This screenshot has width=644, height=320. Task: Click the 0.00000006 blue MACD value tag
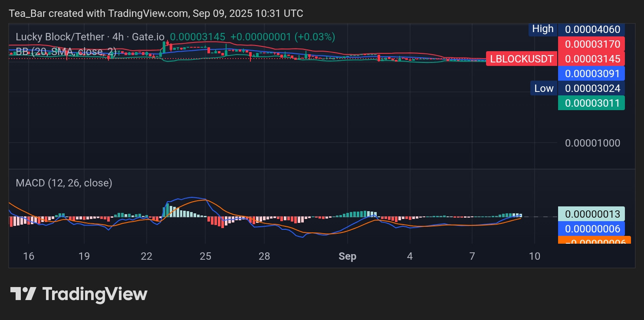click(591, 229)
